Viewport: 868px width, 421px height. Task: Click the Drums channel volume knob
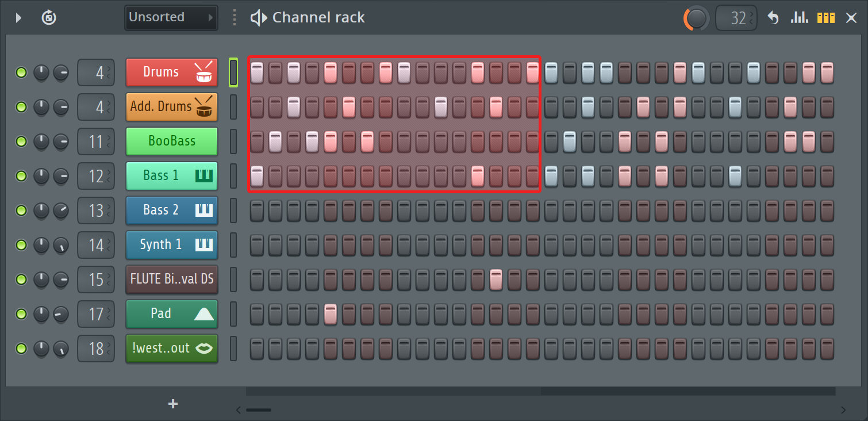pos(61,72)
